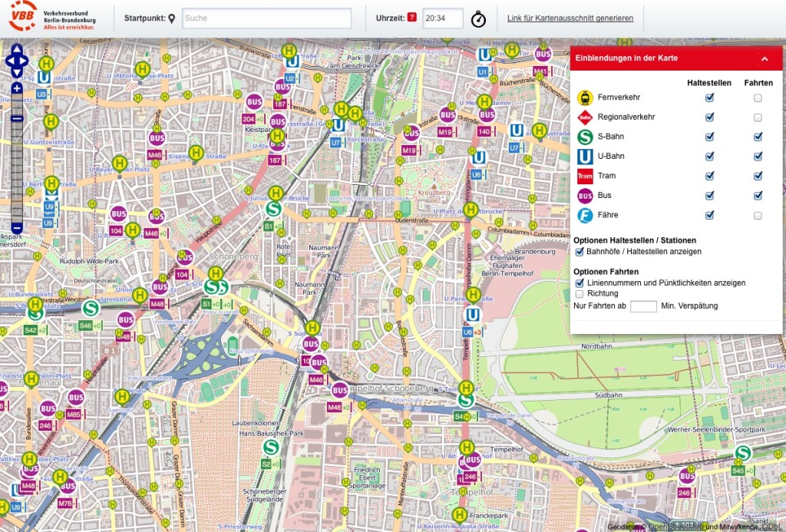Enable Fernverkehr Fahrten checkbox

point(758,97)
